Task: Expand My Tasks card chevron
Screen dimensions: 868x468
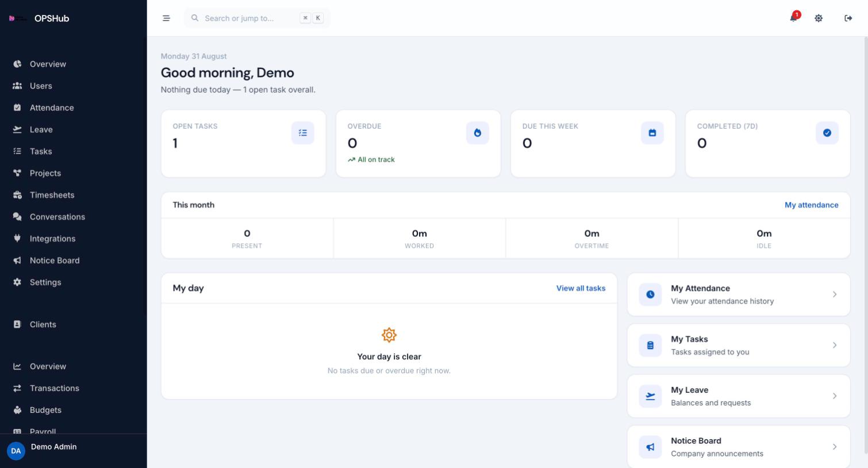Action: (x=835, y=345)
